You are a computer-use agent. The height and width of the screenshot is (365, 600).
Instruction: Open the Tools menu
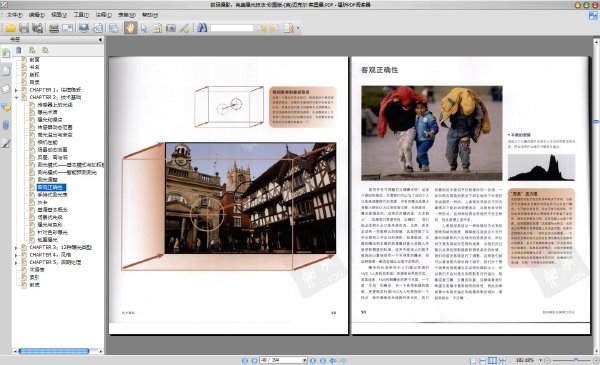pyautogui.click(x=81, y=15)
